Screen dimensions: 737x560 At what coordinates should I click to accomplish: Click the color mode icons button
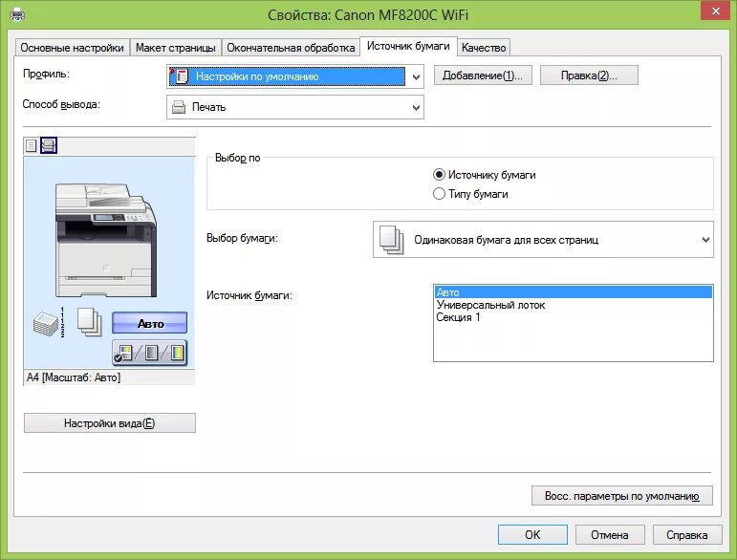[x=150, y=353]
